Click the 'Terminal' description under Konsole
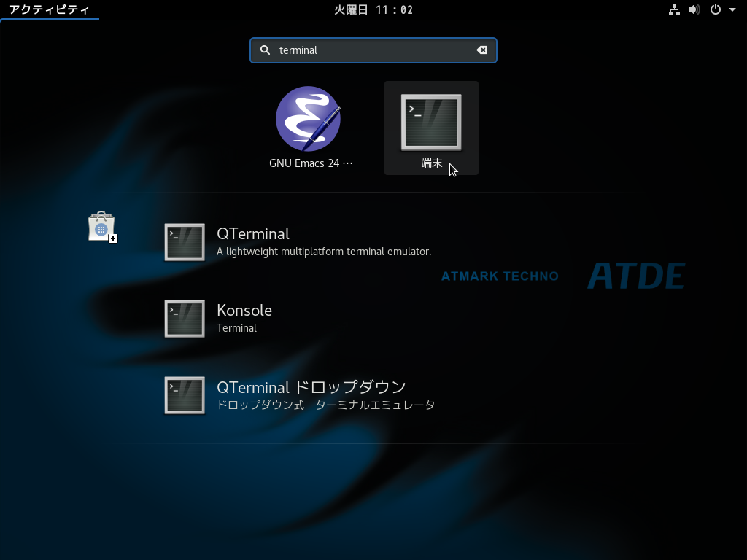 pos(237,328)
